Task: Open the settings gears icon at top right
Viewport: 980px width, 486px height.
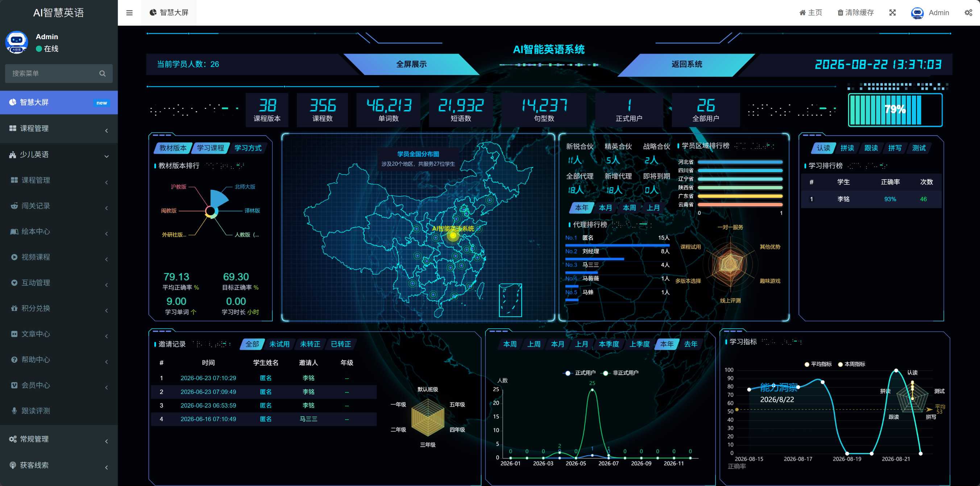Action: click(968, 13)
